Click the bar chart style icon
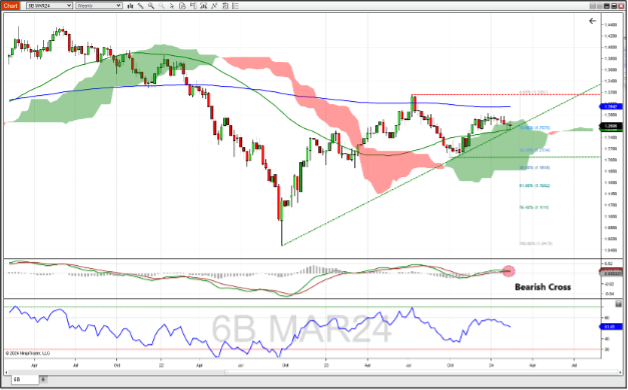 (x=130, y=6)
